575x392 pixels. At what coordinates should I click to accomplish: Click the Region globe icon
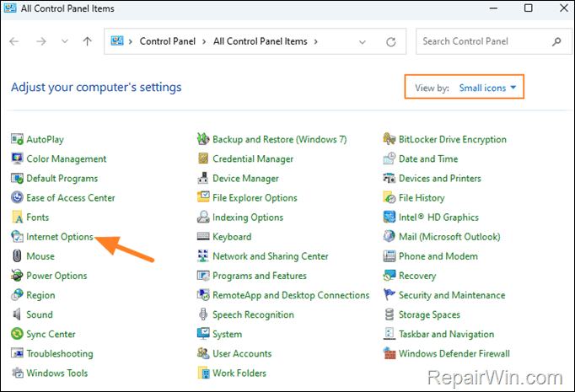17,295
